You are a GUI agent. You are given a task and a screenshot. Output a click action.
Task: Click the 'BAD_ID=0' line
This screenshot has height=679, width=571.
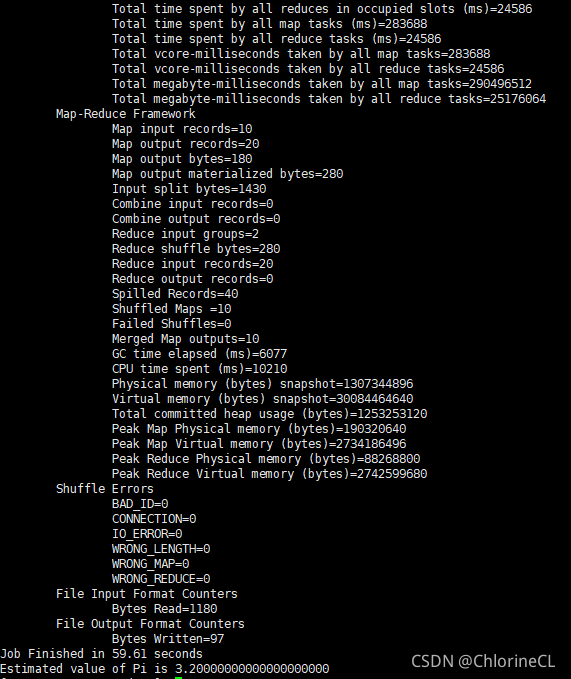(x=140, y=504)
